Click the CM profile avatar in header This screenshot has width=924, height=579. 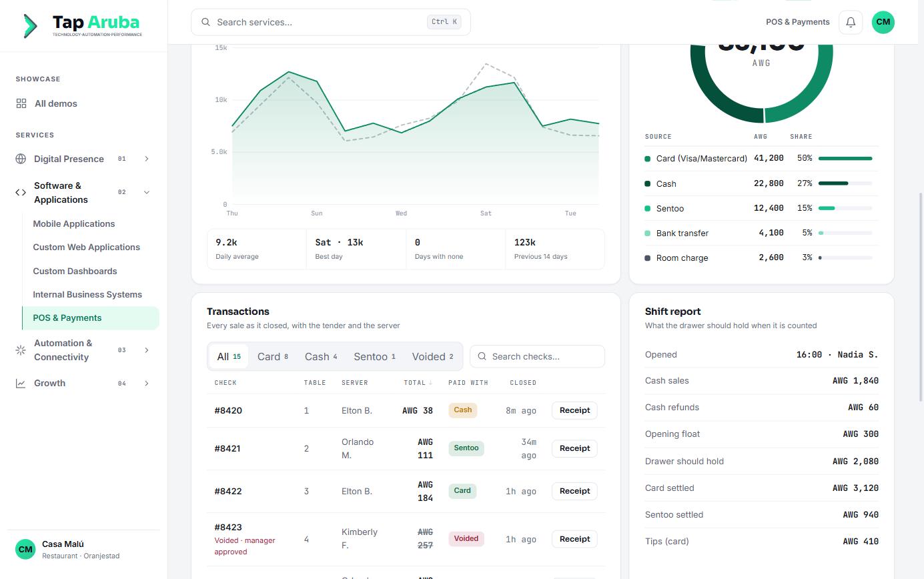883,22
